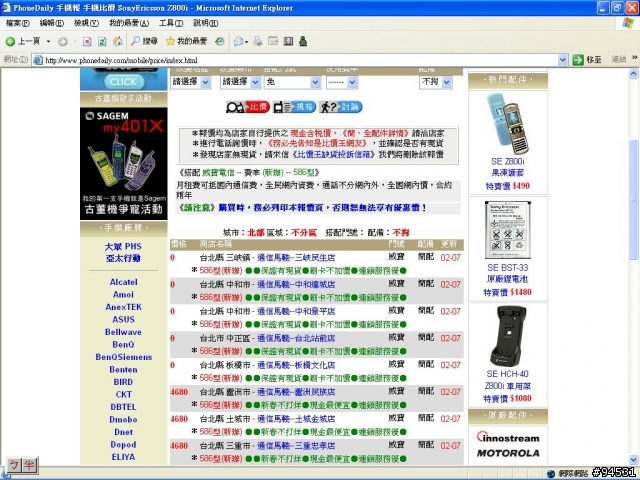Open the Search magnifier toolbar button
This screenshot has height=480, width=640.
pyautogui.click(x=144, y=41)
